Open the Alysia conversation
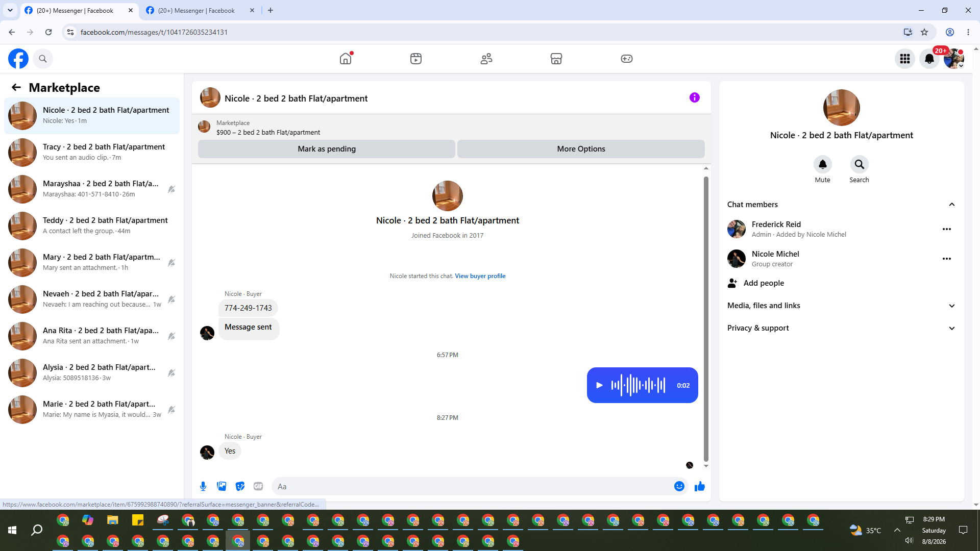The height and width of the screenshot is (551, 980). tap(92, 373)
